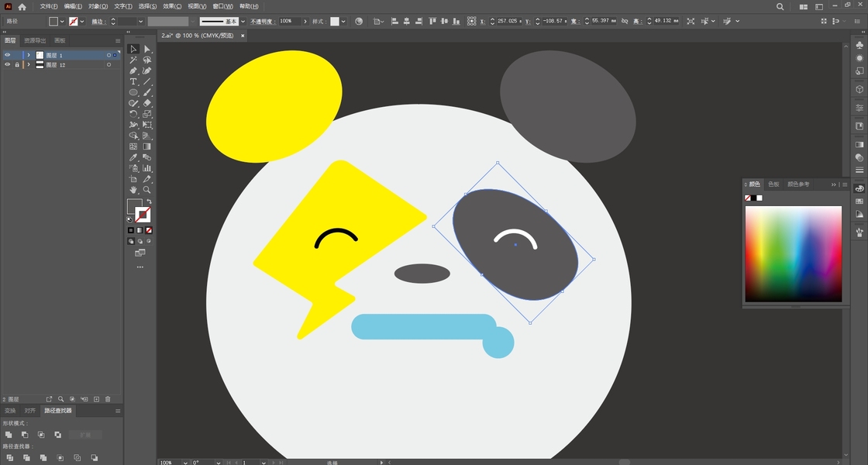Switch to 对齐 tab
The width and height of the screenshot is (868, 465).
(x=30, y=411)
